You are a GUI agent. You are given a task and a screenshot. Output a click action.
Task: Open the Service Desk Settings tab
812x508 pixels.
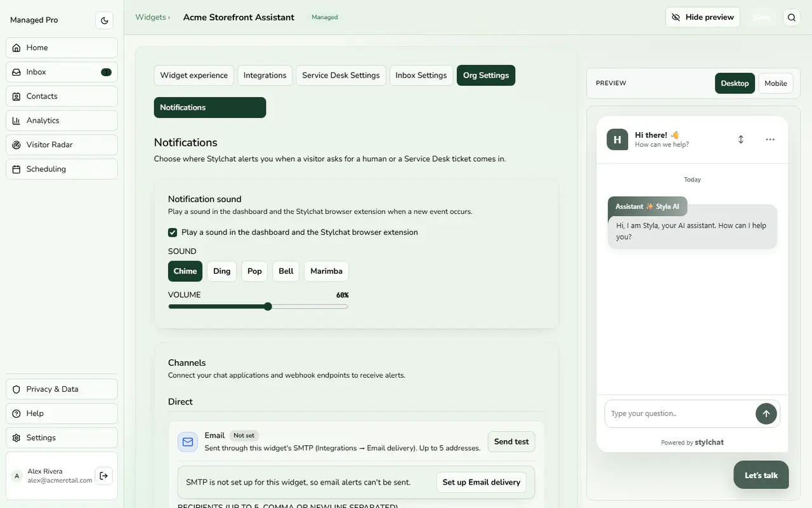click(x=341, y=75)
